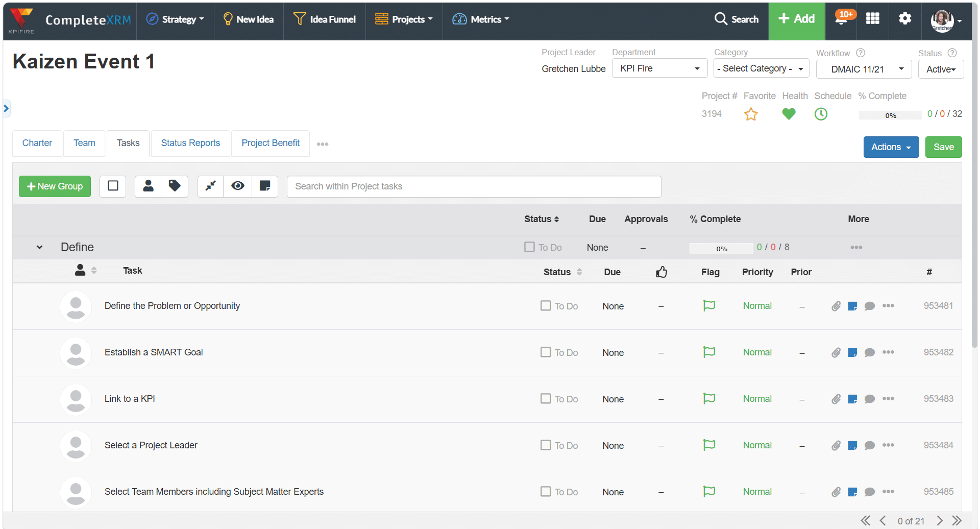Click the green Save button

pyautogui.click(x=943, y=147)
